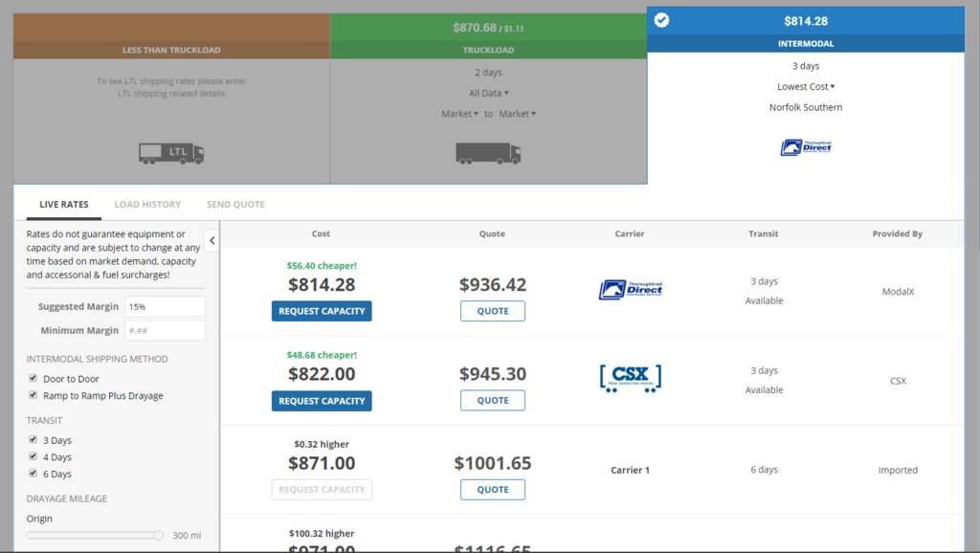The image size is (980, 553).
Task: Click the "$56.40 cheaper!" label
Action: pos(322,266)
